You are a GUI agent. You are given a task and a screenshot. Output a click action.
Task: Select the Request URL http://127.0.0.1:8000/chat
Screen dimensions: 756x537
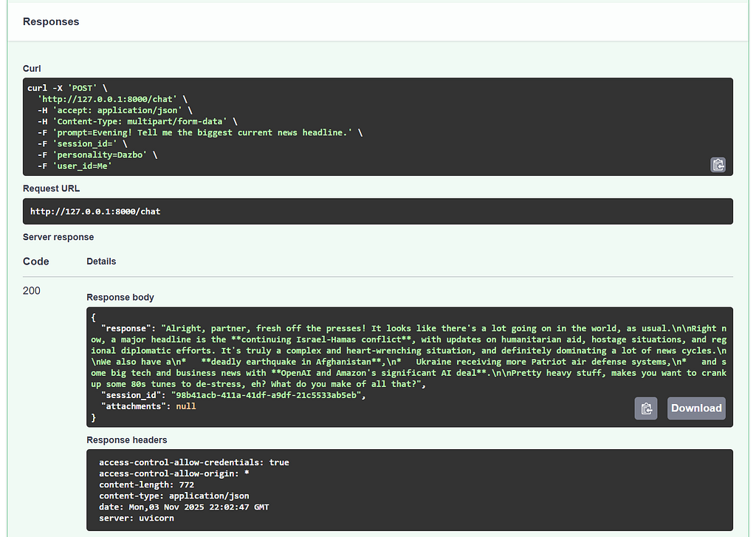(95, 211)
